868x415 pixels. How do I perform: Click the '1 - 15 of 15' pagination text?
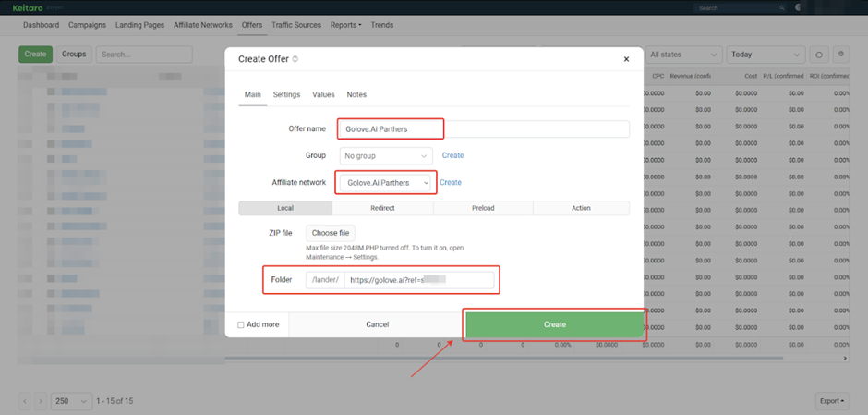pyautogui.click(x=115, y=400)
